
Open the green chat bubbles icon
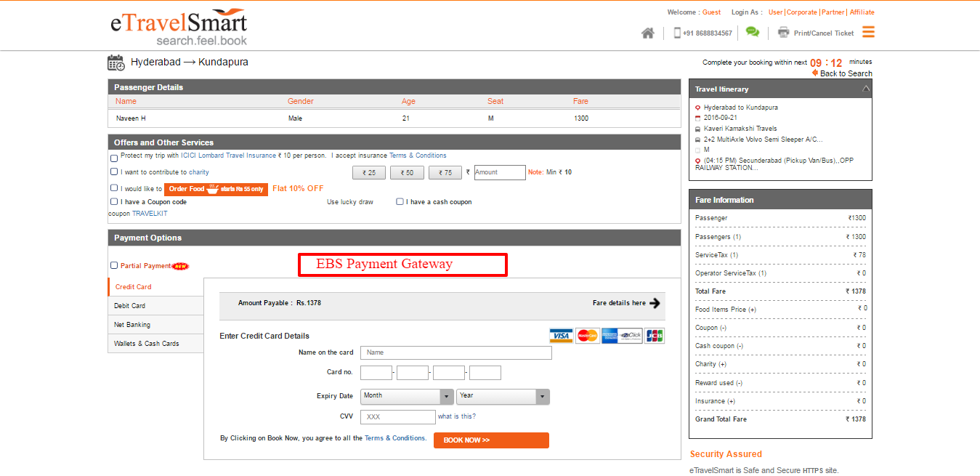point(753,32)
